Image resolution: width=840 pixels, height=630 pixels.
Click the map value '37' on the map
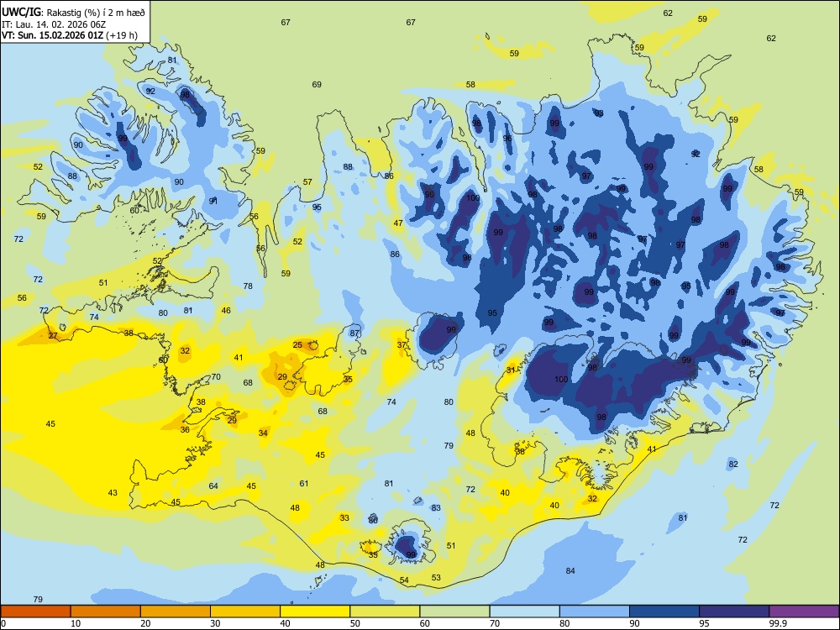tap(402, 345)
